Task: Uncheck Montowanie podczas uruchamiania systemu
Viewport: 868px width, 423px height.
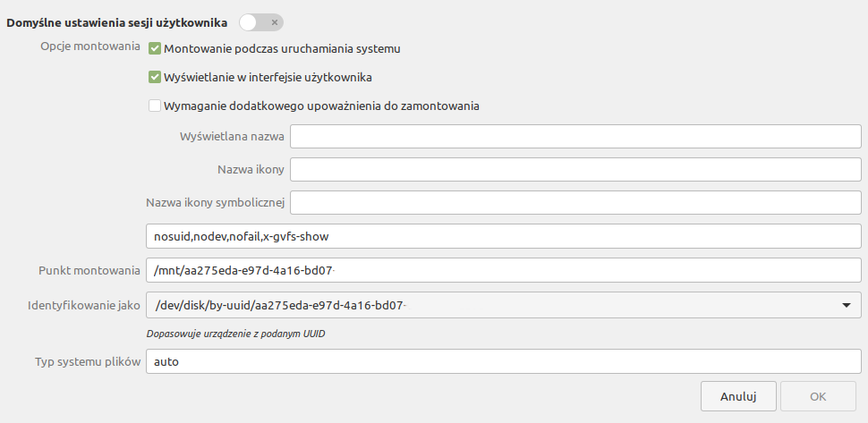Action: pos(155,48)
